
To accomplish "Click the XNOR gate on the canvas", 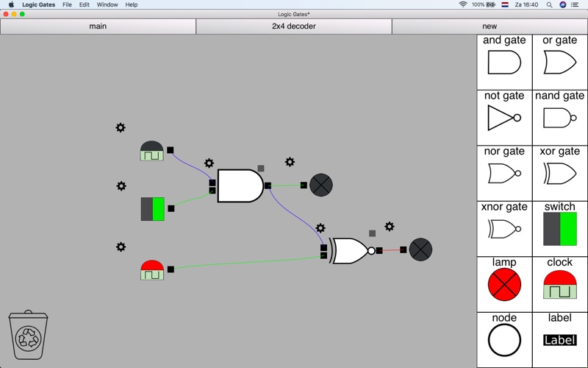I will (352, 251).
